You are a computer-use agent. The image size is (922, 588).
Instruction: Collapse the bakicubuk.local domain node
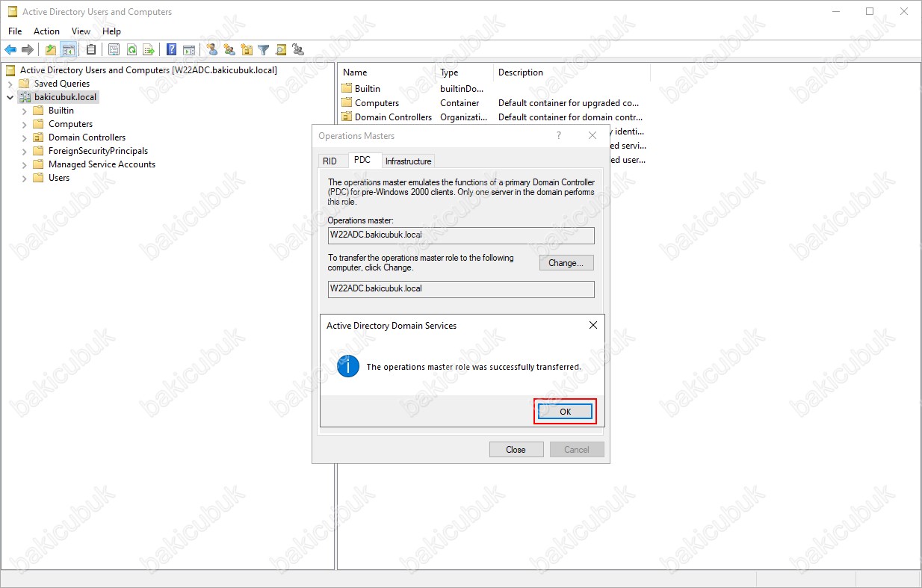(x=10, y=97)
